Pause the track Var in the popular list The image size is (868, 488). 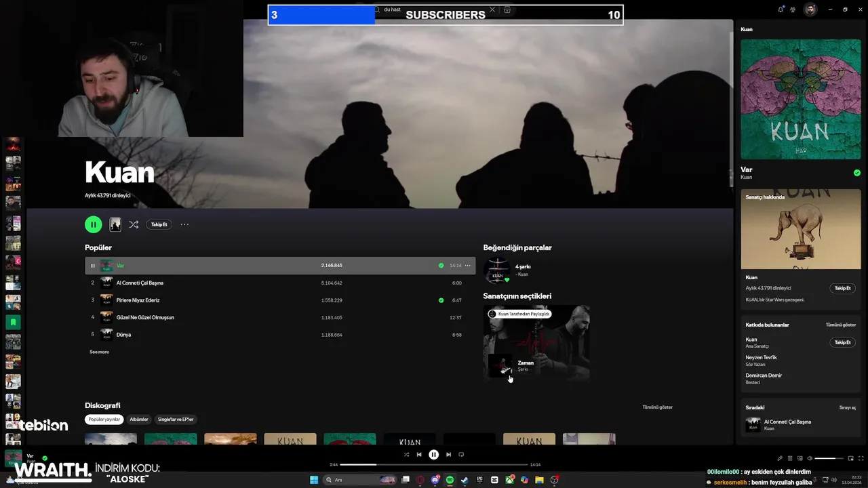[93, 266]
